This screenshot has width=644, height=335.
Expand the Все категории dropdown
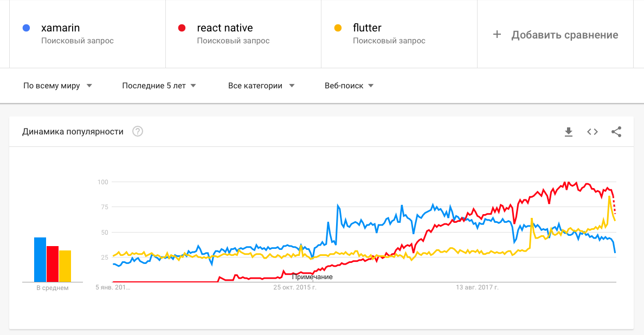click(x=261, y=86)
